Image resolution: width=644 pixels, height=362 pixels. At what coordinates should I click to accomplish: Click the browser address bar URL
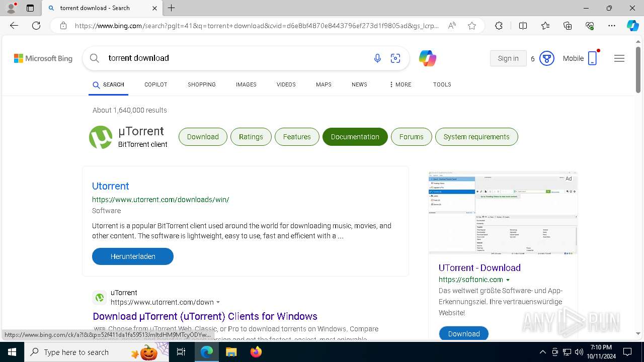[x=257, y=26]
